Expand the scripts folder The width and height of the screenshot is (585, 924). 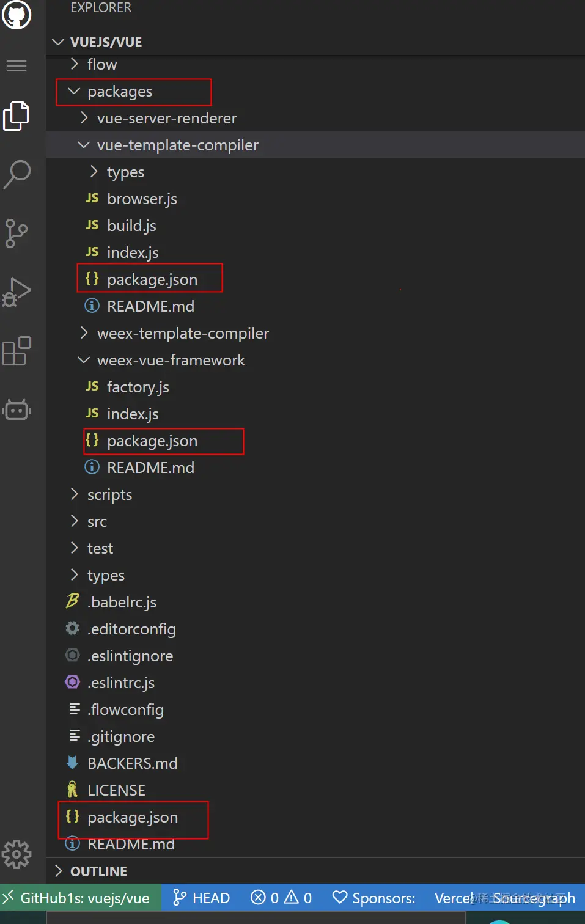[315, 494]
